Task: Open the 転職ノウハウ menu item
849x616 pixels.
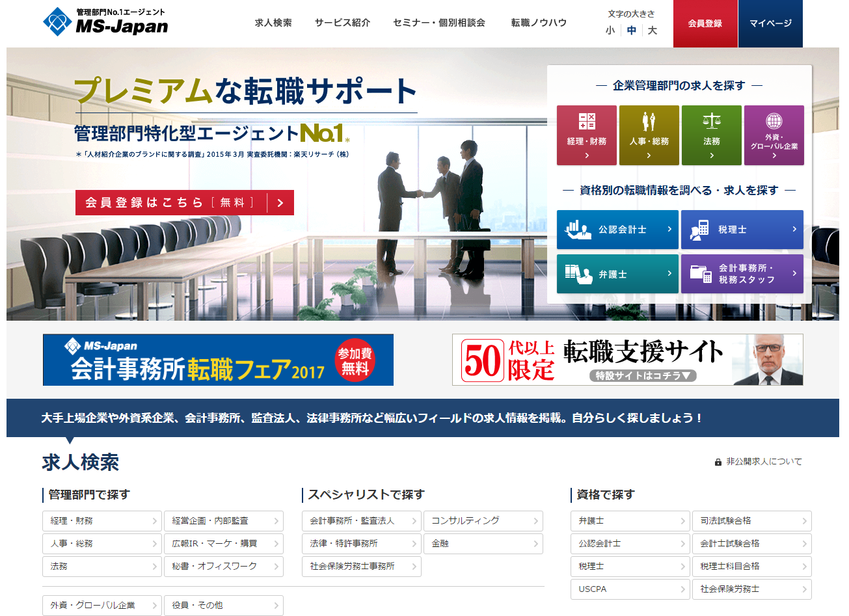Action: pyautogui.click(x=539, y=23)
